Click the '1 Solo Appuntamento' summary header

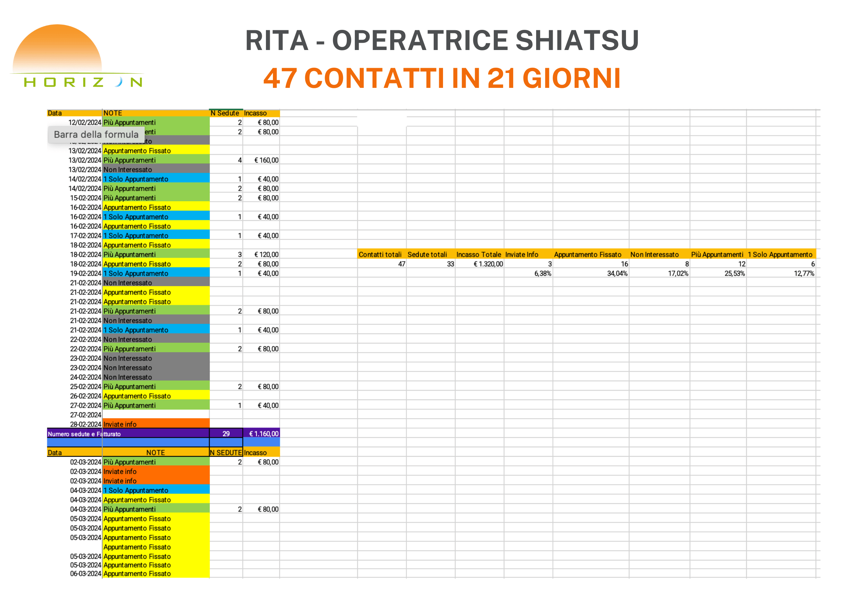780,255
